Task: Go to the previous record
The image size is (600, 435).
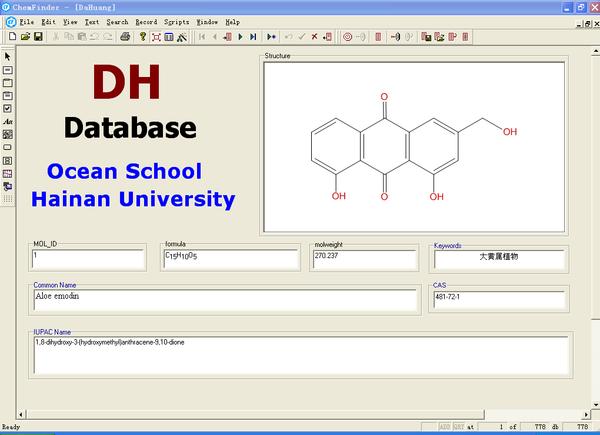Action: (x=215, y=37)
